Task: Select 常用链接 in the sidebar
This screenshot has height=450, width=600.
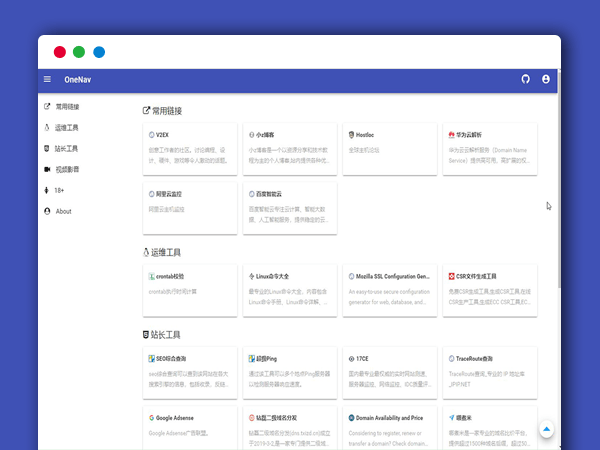Action: pos(67,106)
